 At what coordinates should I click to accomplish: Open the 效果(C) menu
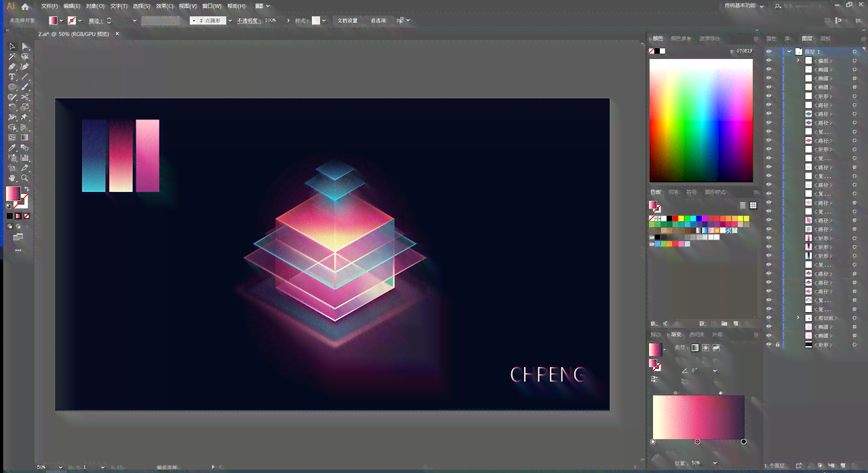tap(165, 6)
